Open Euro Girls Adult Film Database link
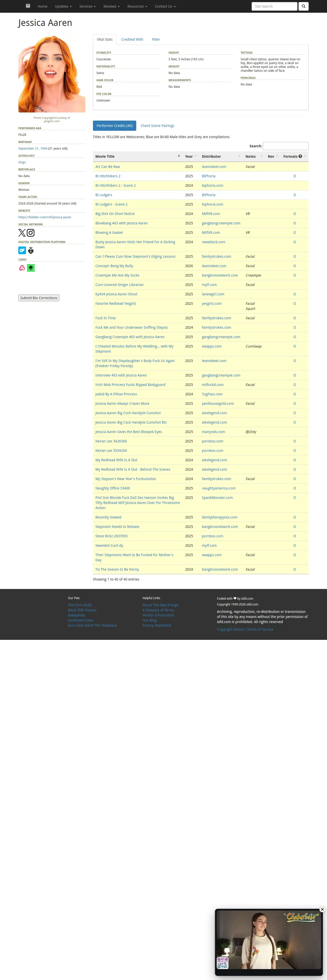The image size is (327, 980). click(92, 625)
